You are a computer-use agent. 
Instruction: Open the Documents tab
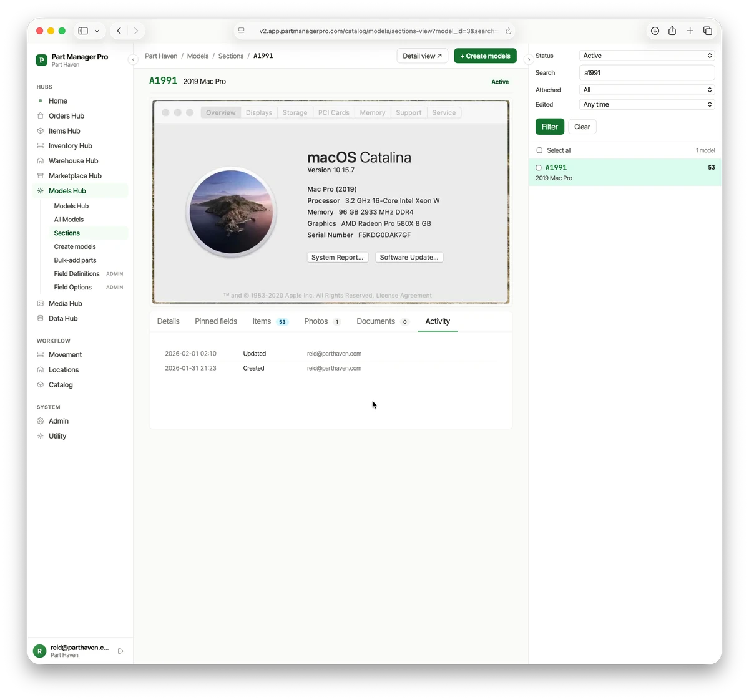point(382,321)
